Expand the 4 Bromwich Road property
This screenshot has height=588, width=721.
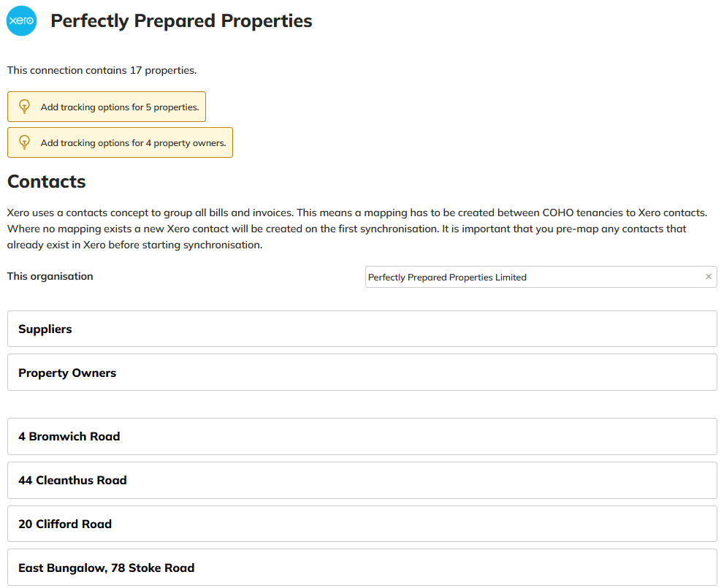362,437
